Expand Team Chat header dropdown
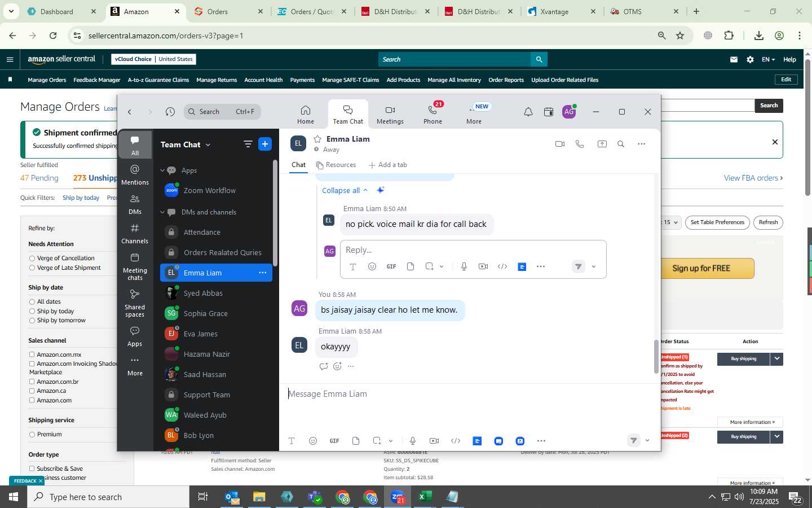Viewport: 812px width, 508px height. coord(208,145)
